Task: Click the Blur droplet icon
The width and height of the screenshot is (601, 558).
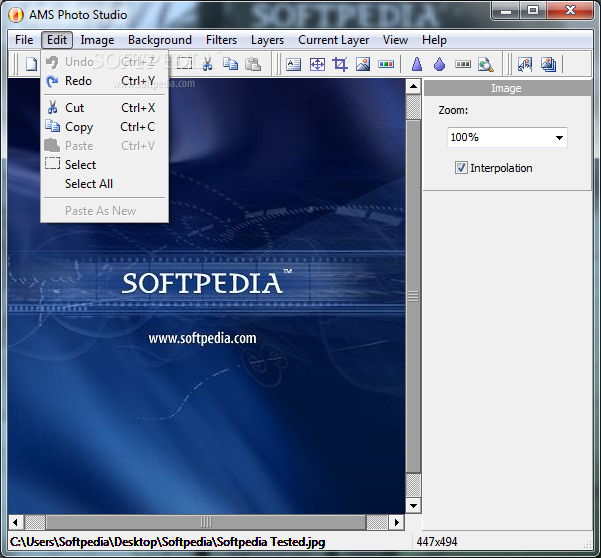Action: (440, 64)
